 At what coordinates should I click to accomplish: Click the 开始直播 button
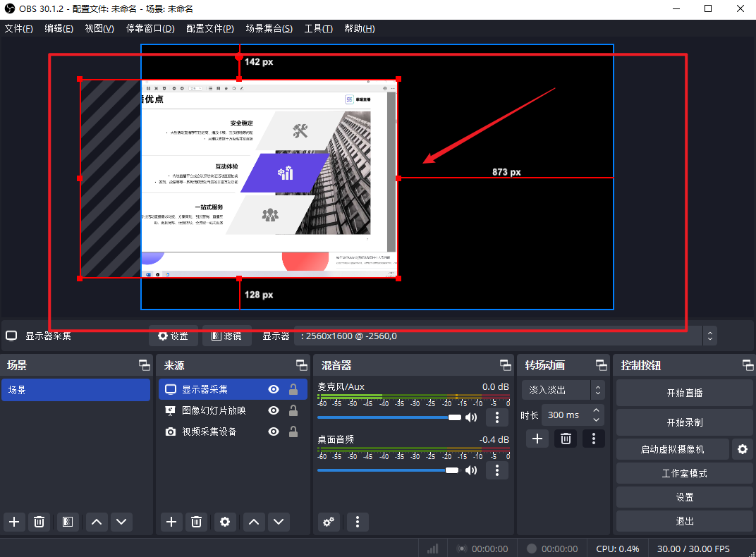click(684, 393)
